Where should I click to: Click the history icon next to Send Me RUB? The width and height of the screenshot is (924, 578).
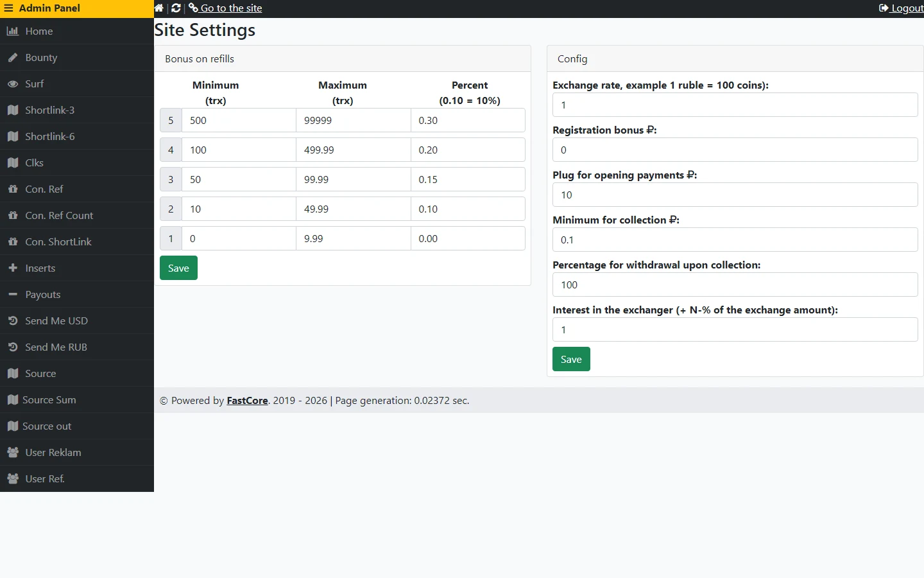[13, 347]
